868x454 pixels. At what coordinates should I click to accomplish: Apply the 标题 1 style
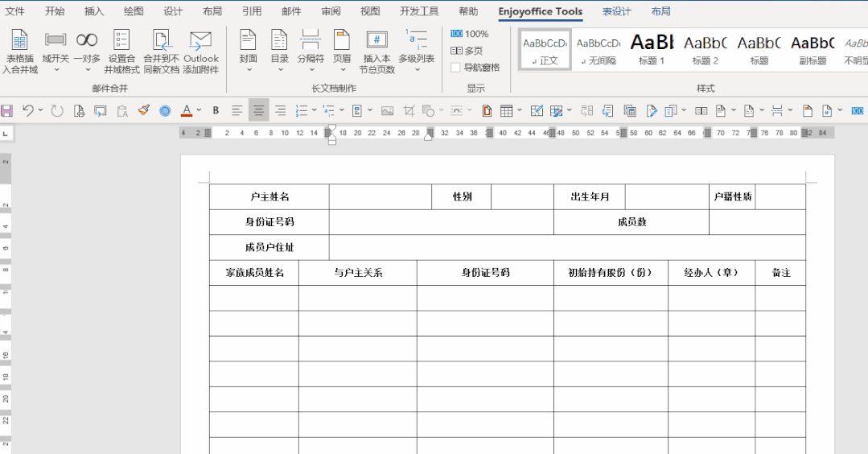(652, 49)
